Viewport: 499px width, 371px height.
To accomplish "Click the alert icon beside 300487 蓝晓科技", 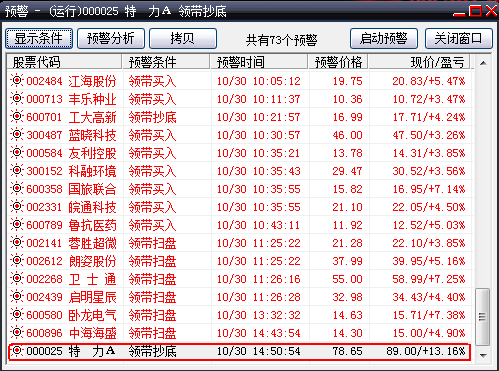I will (17, 134).
